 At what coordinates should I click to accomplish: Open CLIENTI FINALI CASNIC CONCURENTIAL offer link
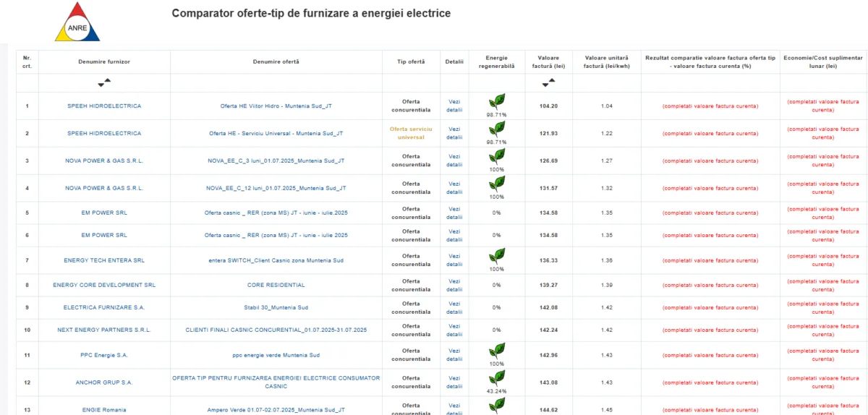click(276, 330)
